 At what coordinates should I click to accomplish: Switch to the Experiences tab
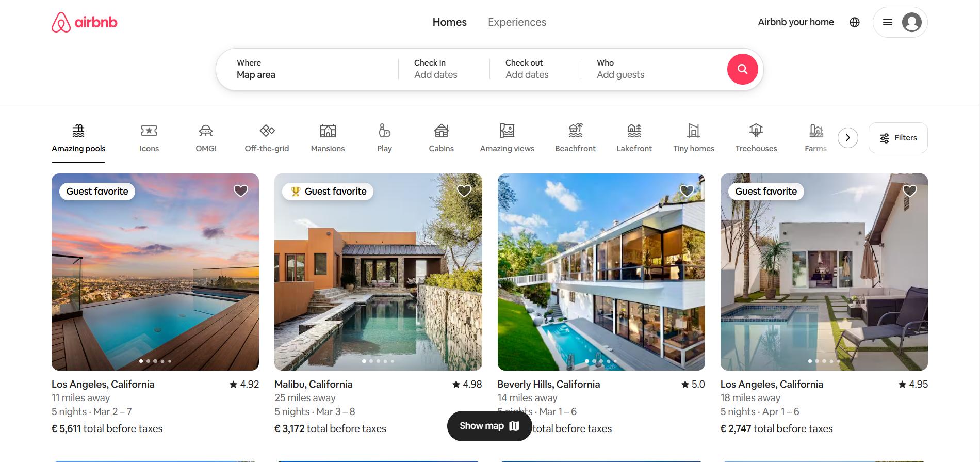tap(517, 22)
